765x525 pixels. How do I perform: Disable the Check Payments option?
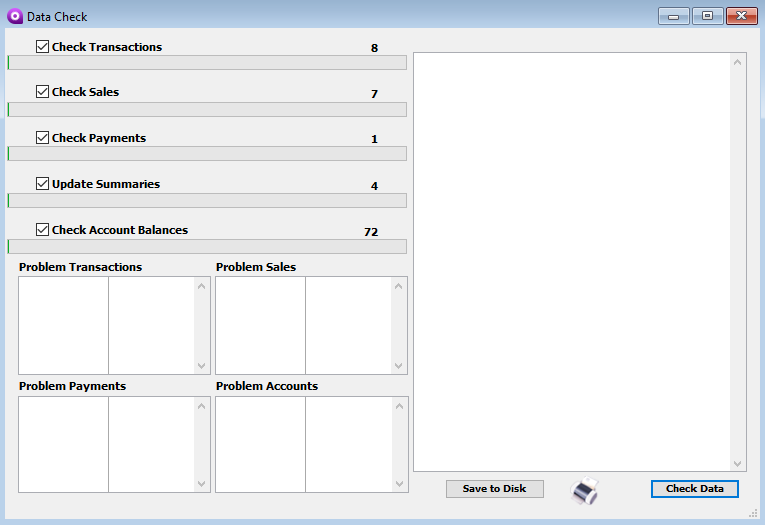(42, 138)
